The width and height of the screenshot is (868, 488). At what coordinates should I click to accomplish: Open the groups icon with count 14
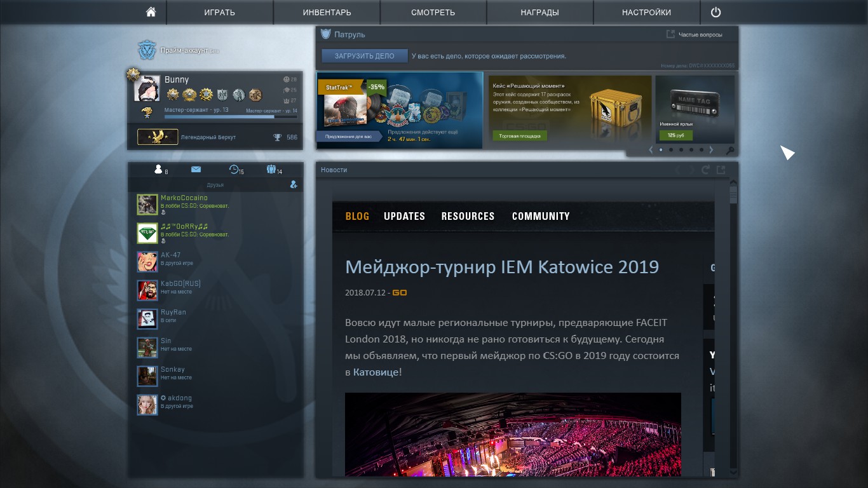click(271, 170)
